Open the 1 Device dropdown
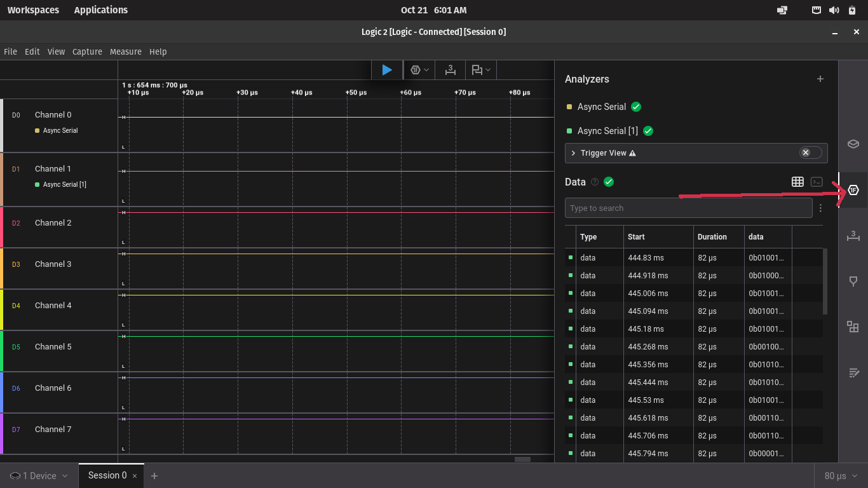The height and width of the screenshot is (488, 868). tap(39, 476)
